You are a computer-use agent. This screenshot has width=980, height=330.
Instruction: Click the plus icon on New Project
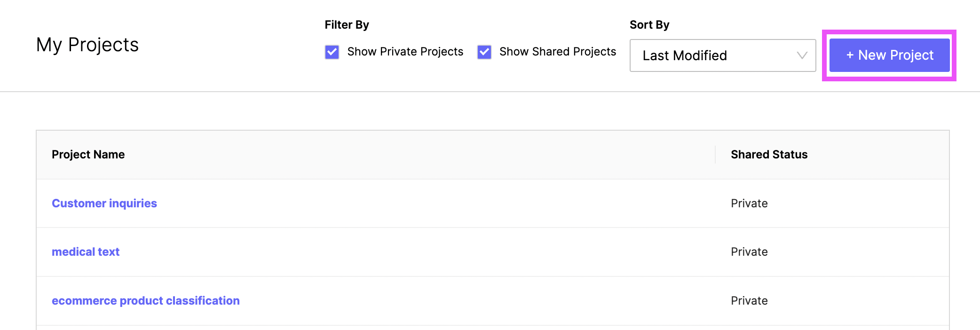coord(850,55)
